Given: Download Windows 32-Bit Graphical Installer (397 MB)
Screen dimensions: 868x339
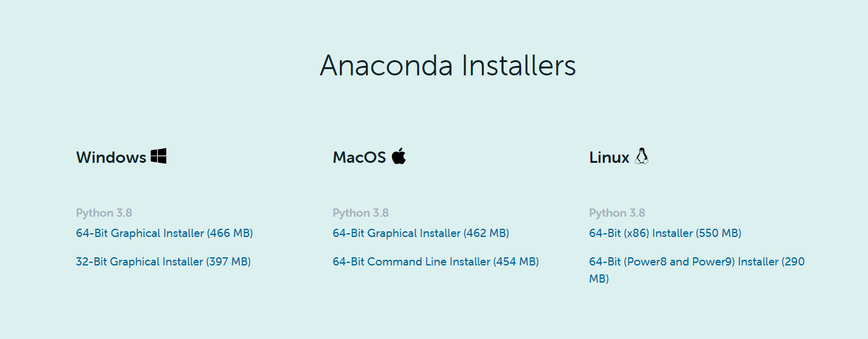Looking at the screenshot, I should [164, 262].
